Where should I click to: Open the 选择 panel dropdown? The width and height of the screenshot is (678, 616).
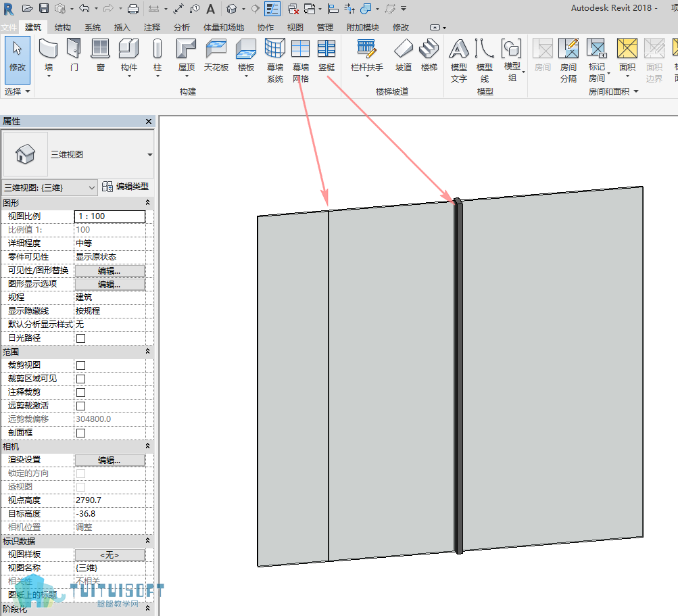(x=18, y=91)
